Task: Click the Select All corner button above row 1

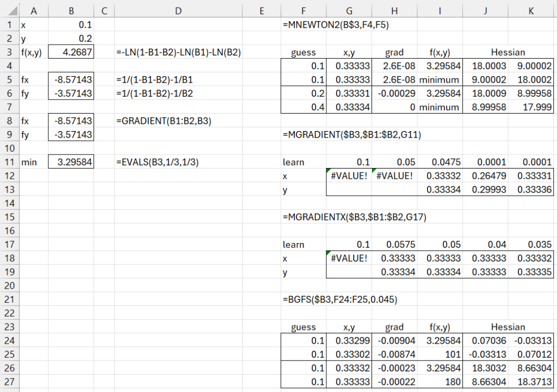Action: pos(13,10)
